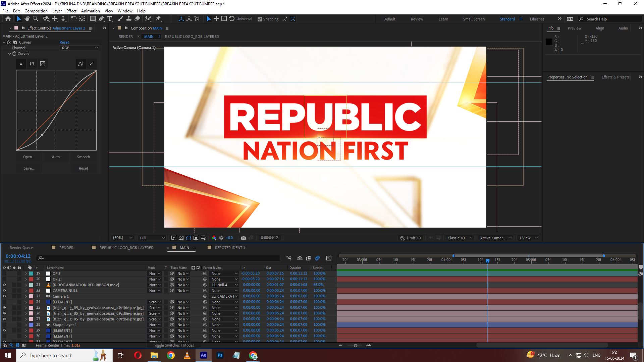The height and width of the screenshot is (362, 644).
Task: Take a snapshot with the camera icon
Action: click(244, 238)
